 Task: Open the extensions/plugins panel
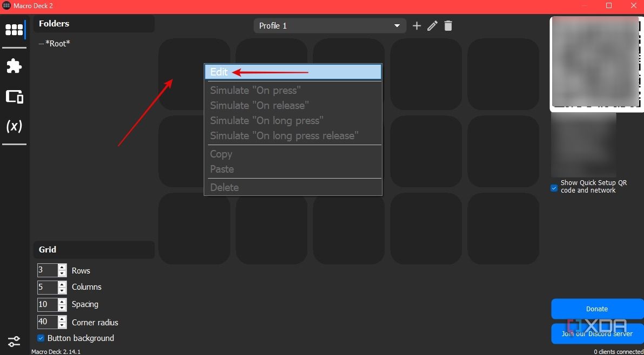[14, 66]
